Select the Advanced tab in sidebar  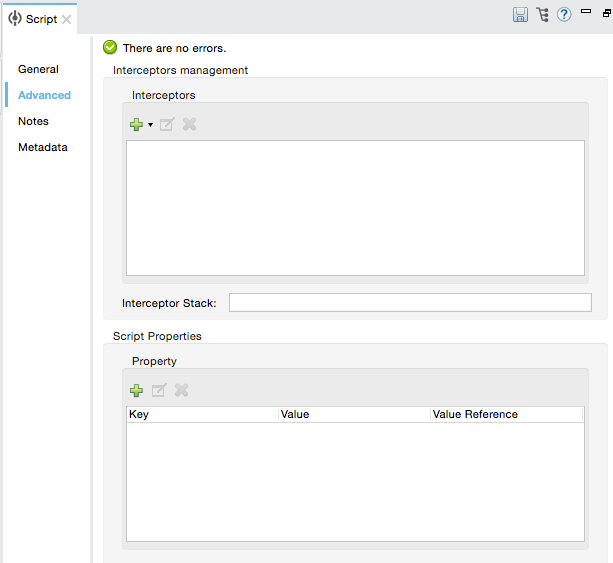tap(44, 95)
